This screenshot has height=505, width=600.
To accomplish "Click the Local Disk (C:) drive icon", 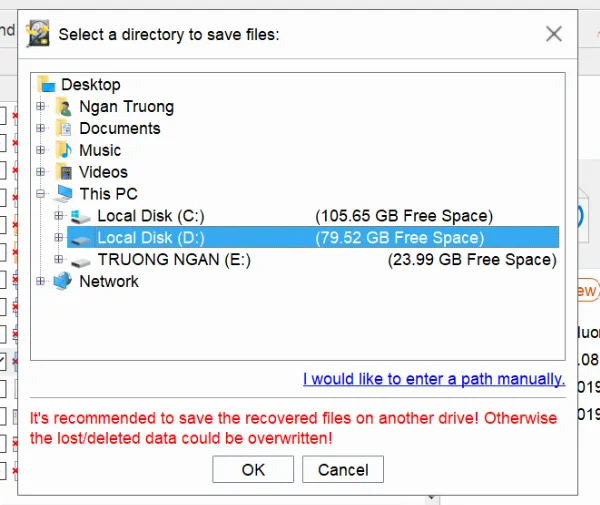I will coord(83,216).
